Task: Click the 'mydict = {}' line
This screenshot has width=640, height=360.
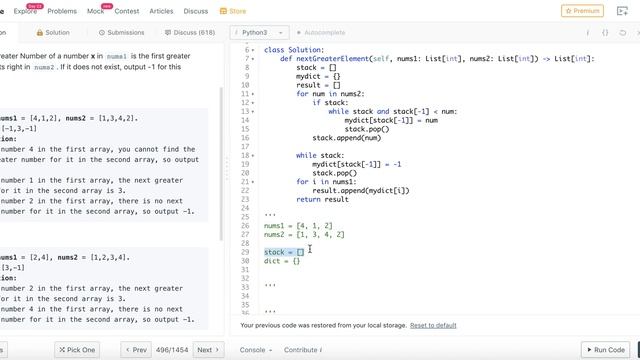Action: (x=318, y=76)
